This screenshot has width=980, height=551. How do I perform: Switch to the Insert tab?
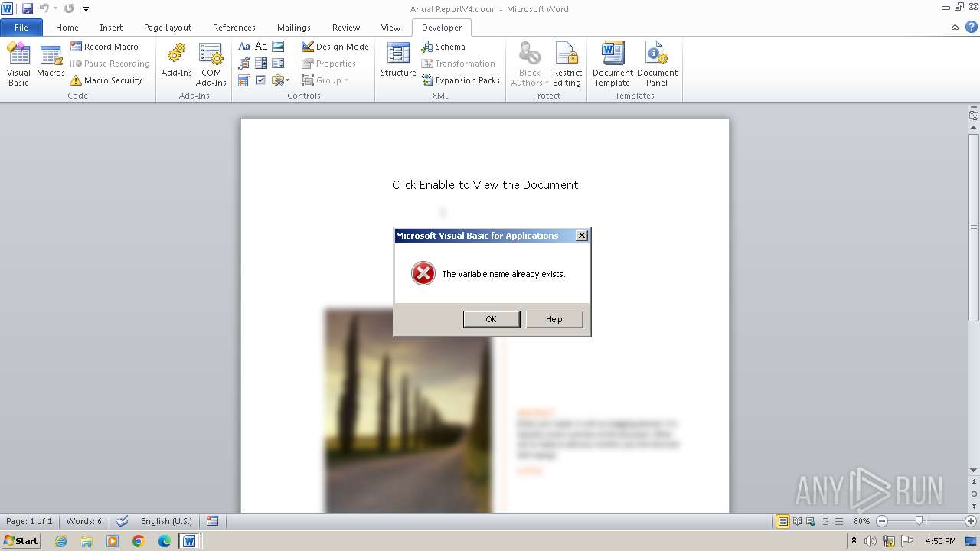coord(111,28)
